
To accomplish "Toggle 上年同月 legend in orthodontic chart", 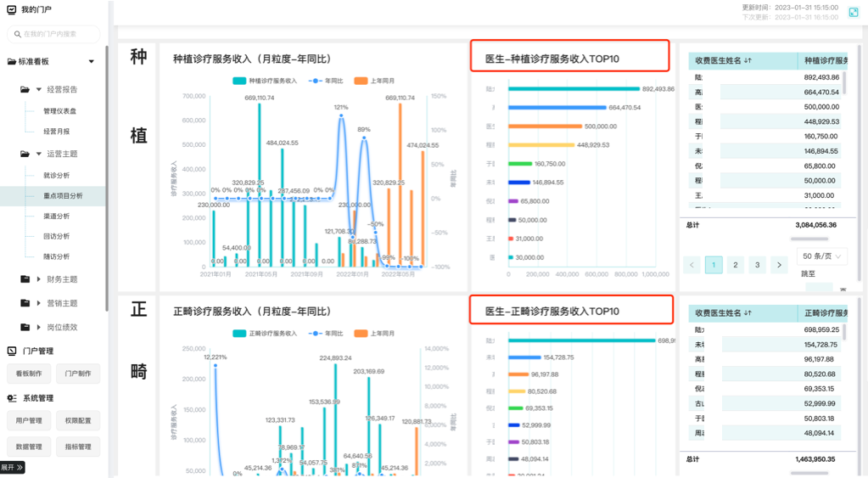I will point(374,334).
